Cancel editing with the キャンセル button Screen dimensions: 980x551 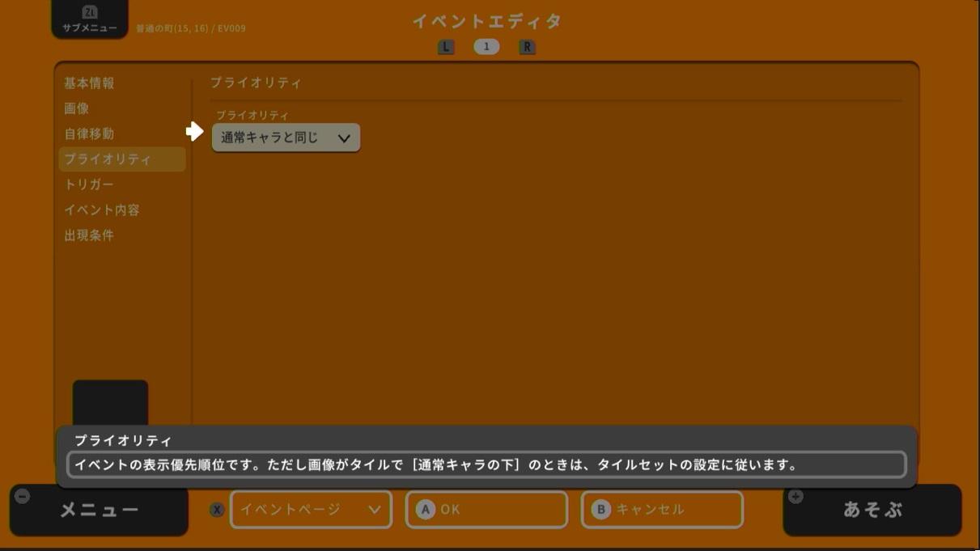coord(661,508)
